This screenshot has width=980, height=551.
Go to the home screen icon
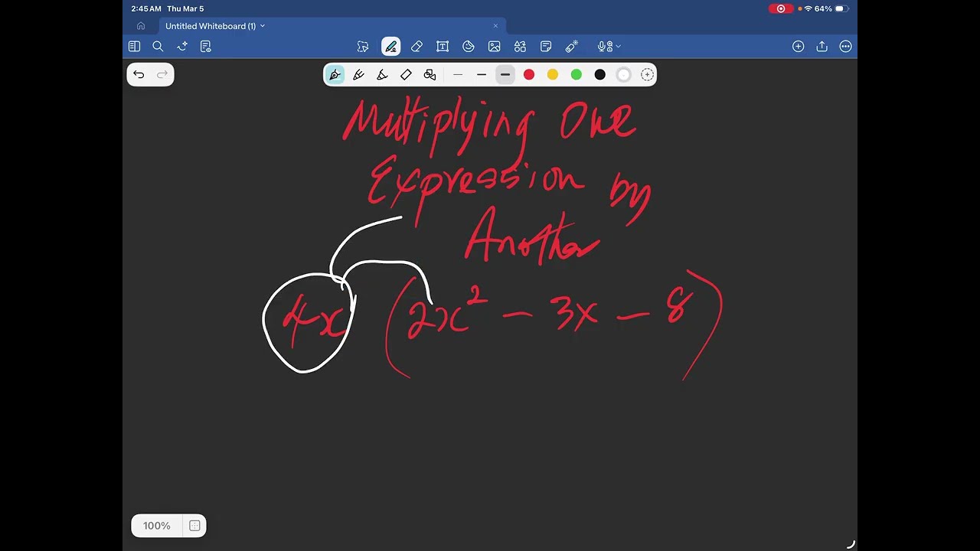click(141, 26)
